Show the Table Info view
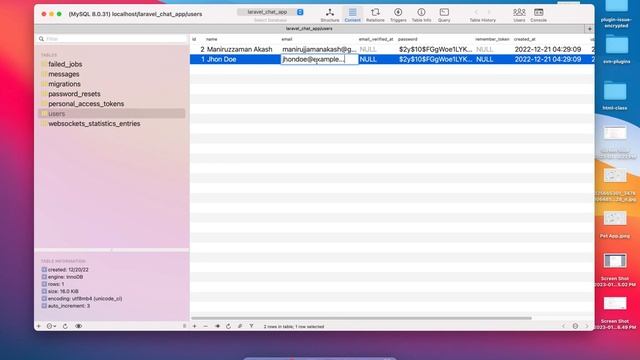This screenshot has height=360, width=640. [x=421, y=15]
